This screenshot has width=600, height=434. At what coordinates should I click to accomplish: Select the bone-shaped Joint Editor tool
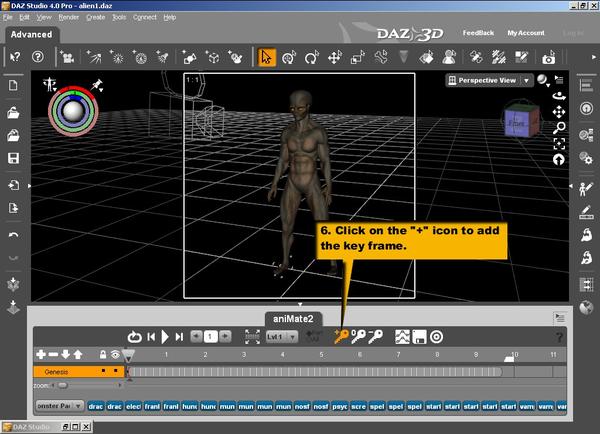381,57
